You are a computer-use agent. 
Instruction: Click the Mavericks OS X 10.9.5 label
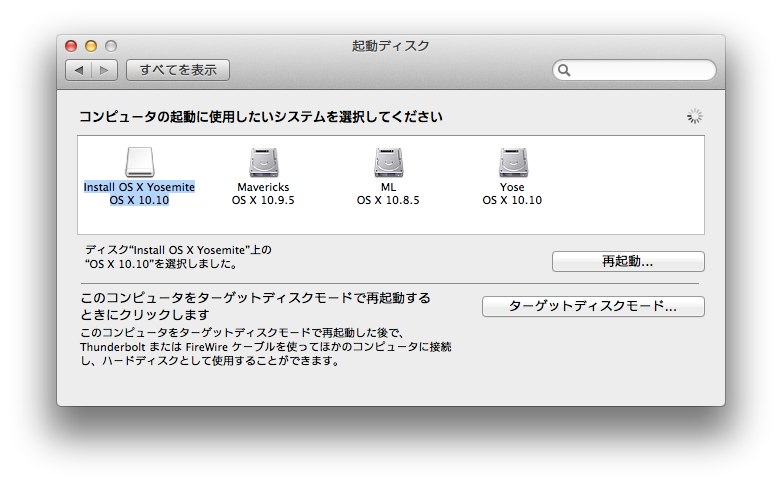tap(263, 194)
